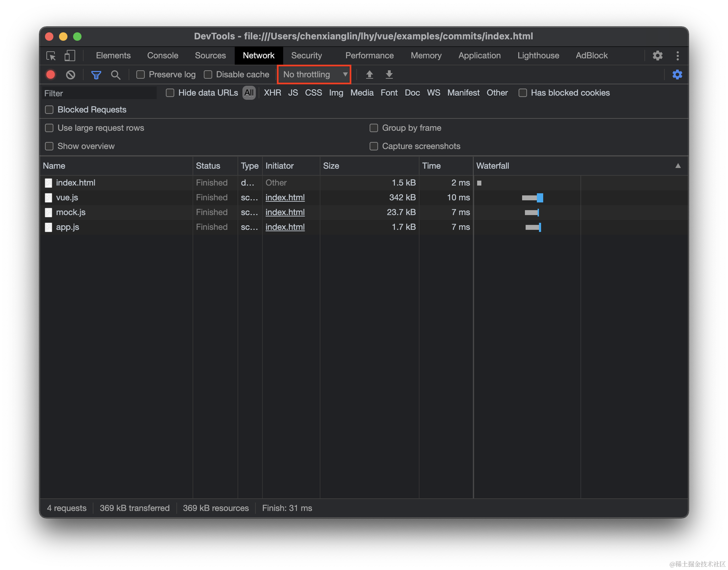Image resolution: width=728 pixels, height=570 pixels.
Task: Open network settings blue gear icon
Action: tap(677, 75)
